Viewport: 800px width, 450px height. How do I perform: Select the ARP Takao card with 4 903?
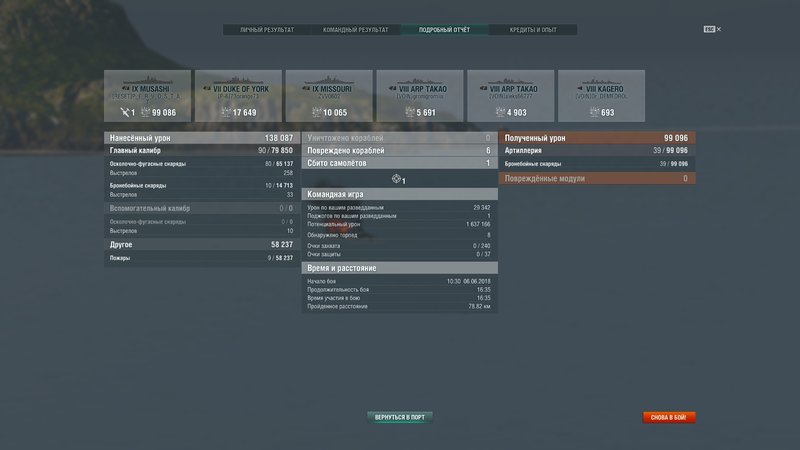point(511,96)
